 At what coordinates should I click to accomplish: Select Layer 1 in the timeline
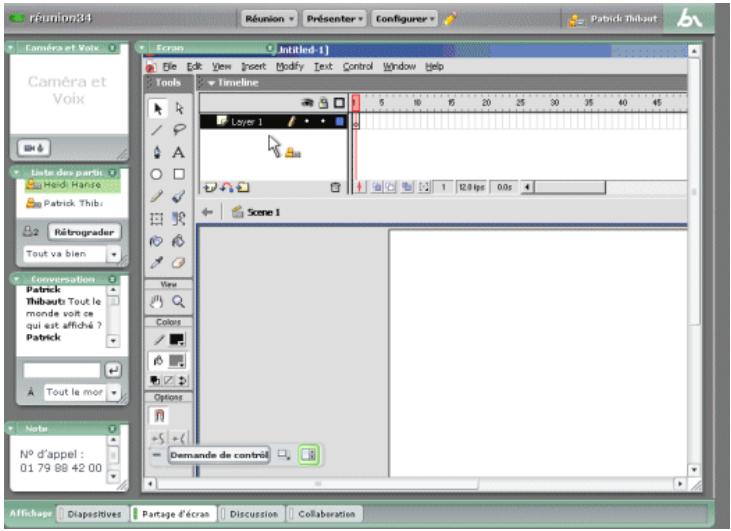(x=273, y=122)
